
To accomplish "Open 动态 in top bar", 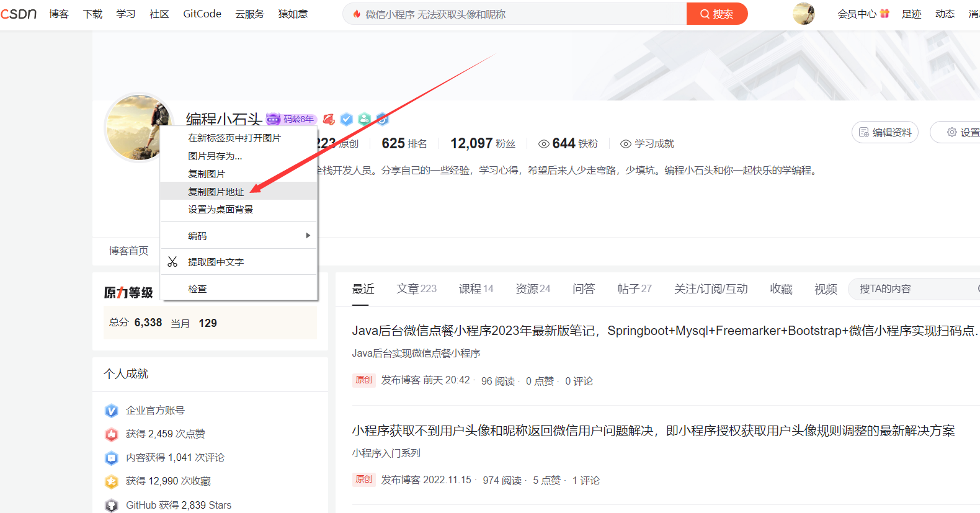I will [945, 14].
